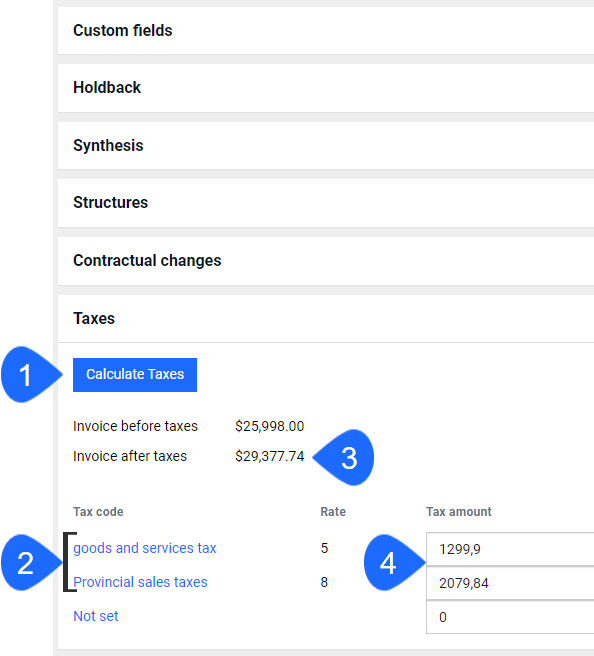
Task: Expand the Synthesis panel
Action: coord(326,146)
